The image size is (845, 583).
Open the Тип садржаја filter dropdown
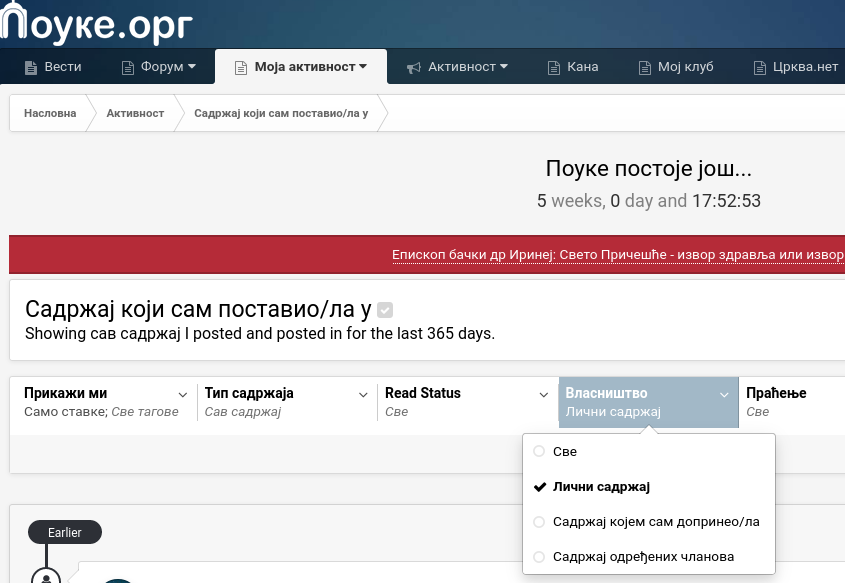[x=287, y=402]
